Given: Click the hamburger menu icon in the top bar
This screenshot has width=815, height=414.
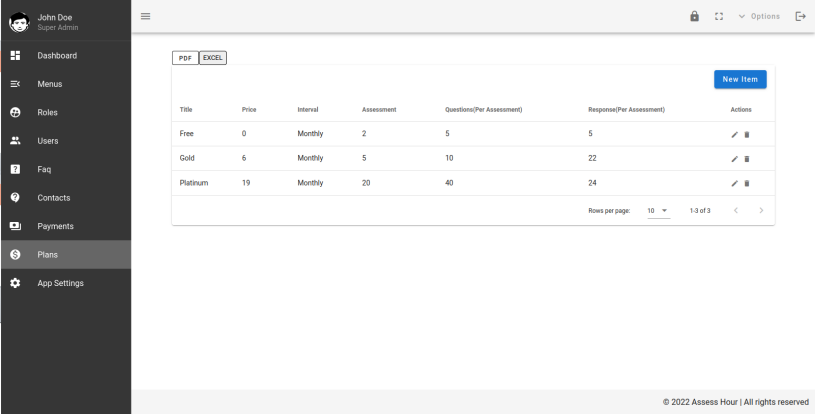Looking at the screenshot, I should [144, 16].
